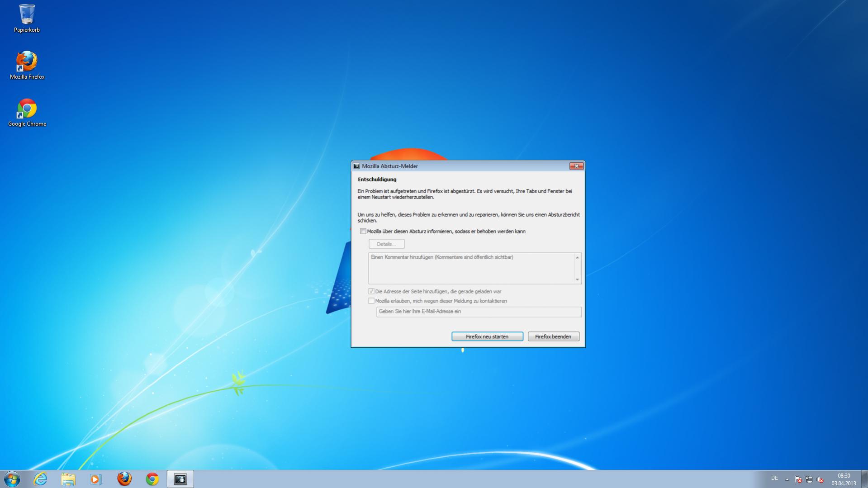Close the Mozilla Absturz-Melder dialog
The image size is (868, 488).
[576, 166]
